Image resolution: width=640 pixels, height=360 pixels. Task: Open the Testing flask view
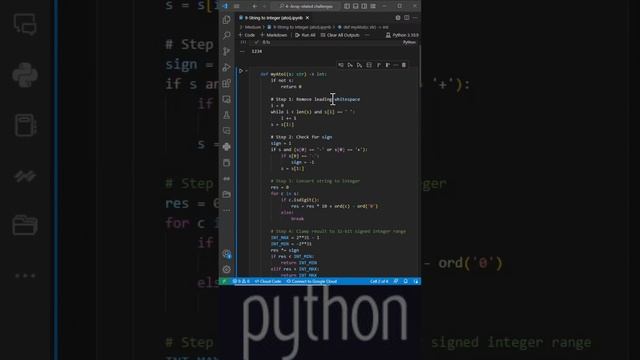tap(227, 115)
